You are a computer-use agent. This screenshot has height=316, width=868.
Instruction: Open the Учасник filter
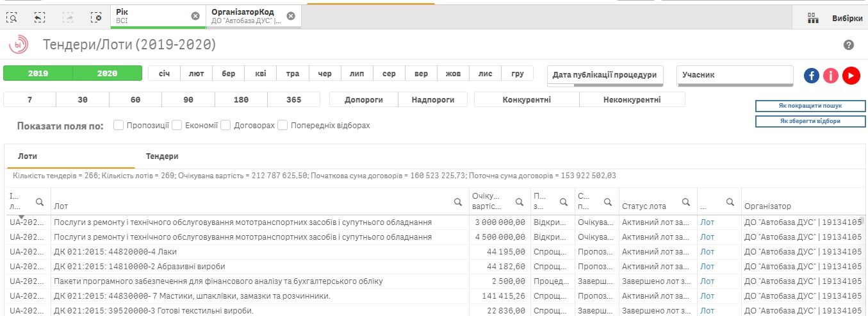(x=735, y=75)
